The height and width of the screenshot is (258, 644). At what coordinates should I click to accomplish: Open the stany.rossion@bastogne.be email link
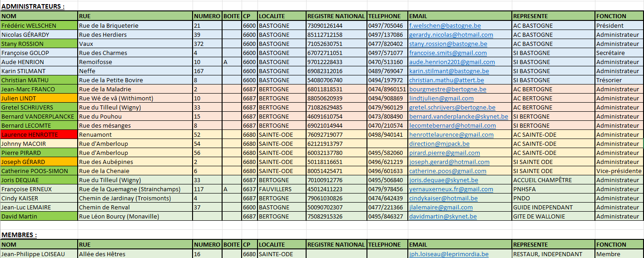tap(448, 44)
